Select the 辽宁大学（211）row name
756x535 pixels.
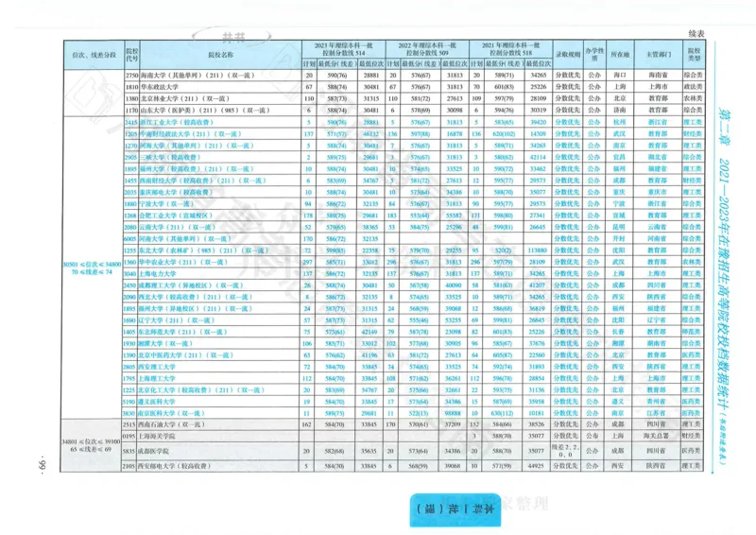(x=177, y=319)
